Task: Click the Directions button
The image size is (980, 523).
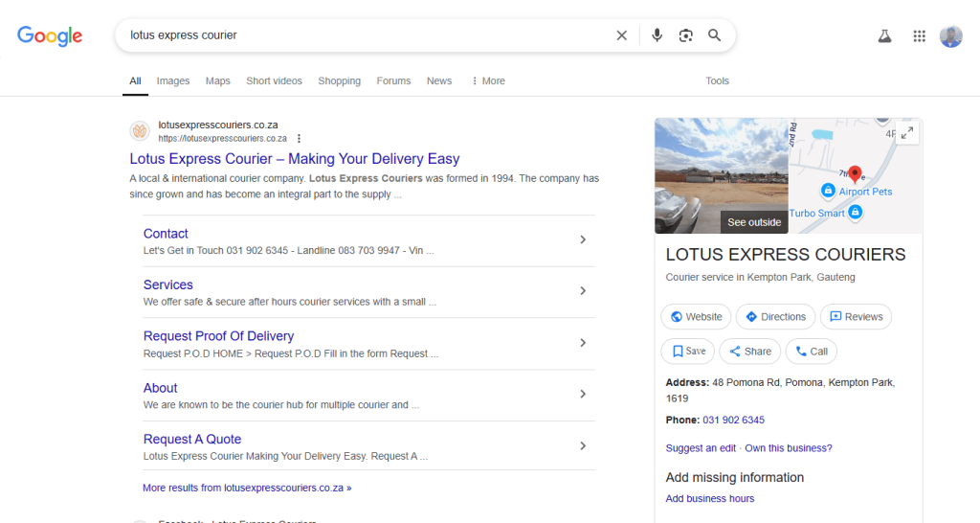Action: coord(775,316)
